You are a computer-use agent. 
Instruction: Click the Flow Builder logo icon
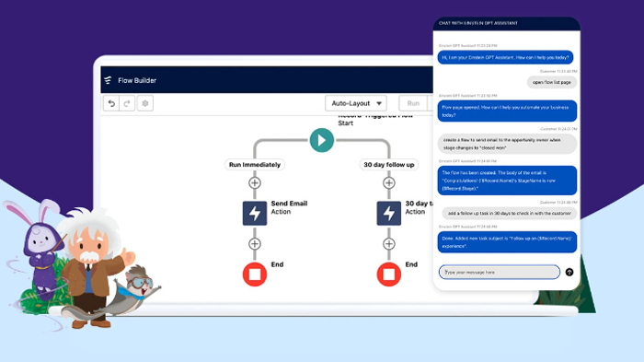tap(108, 80)
